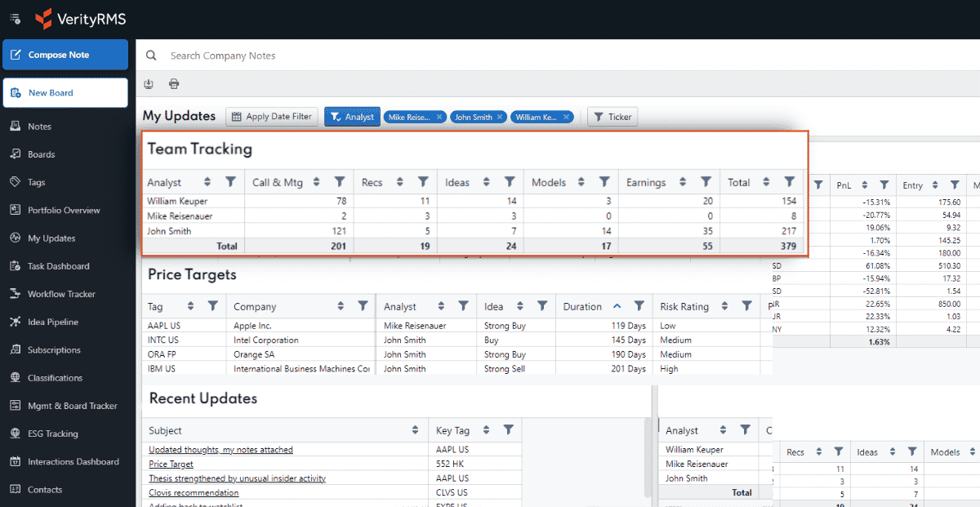Toggle the Analyst filter on

point(352,117)
